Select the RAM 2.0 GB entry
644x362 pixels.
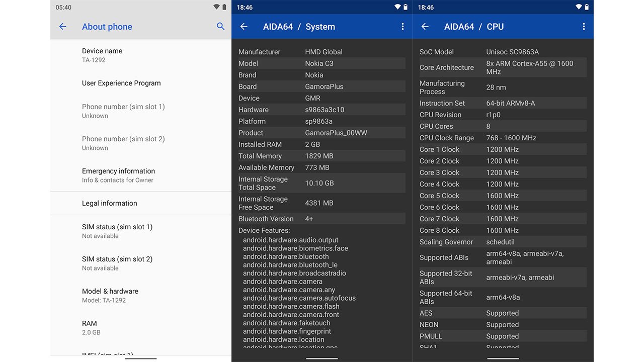coord(141,328)
